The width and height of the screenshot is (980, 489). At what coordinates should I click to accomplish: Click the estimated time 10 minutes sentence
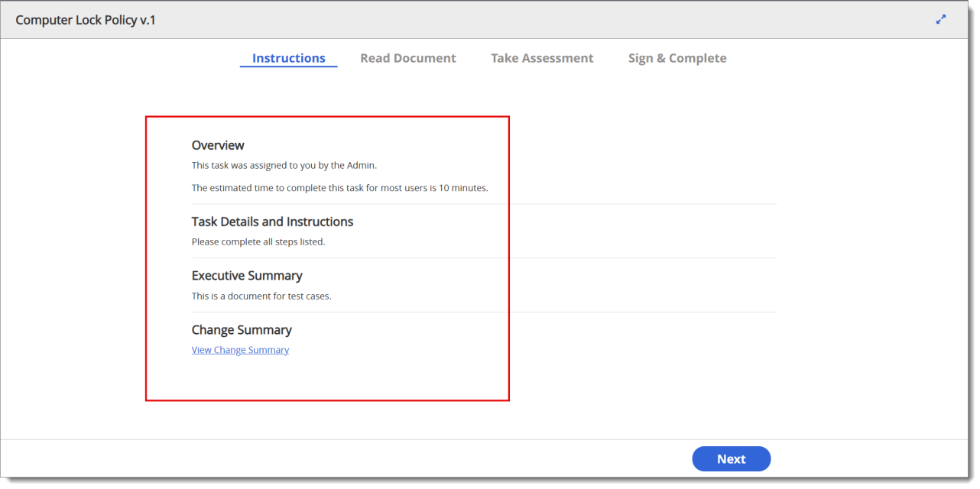point(339,187)
